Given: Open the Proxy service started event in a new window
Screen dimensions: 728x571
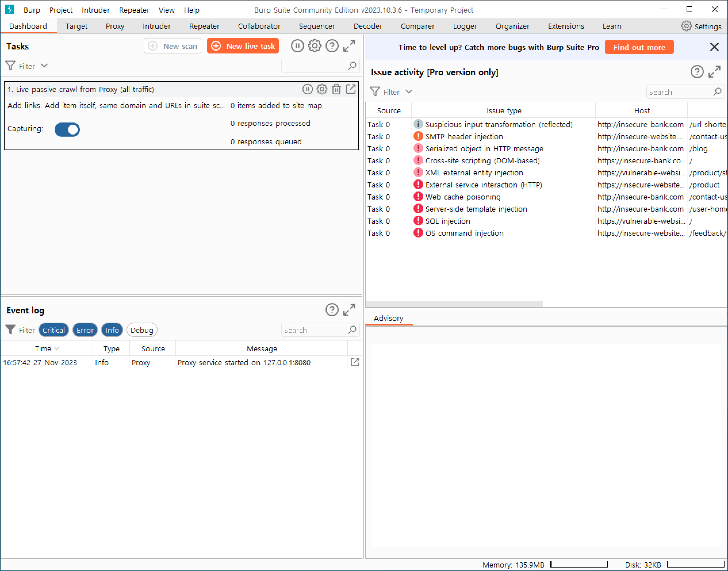Looking at the screenshot, I should point(355,362).
